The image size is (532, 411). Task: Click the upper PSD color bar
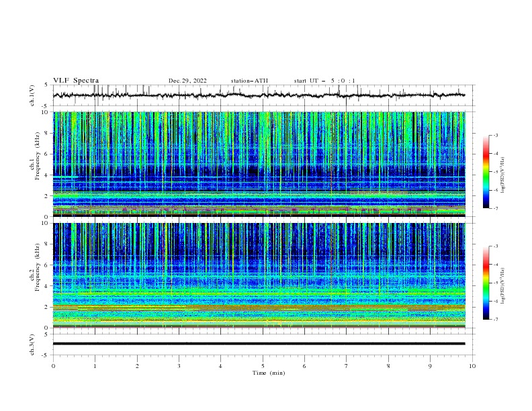click(486, 172)
